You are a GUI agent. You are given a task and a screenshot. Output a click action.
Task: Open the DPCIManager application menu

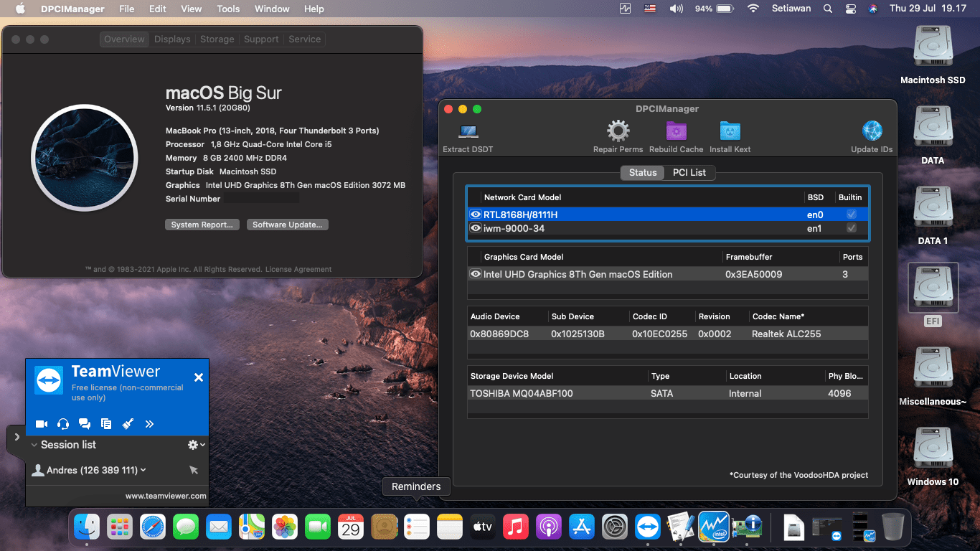pyautogui.click(x=72, y=9)
